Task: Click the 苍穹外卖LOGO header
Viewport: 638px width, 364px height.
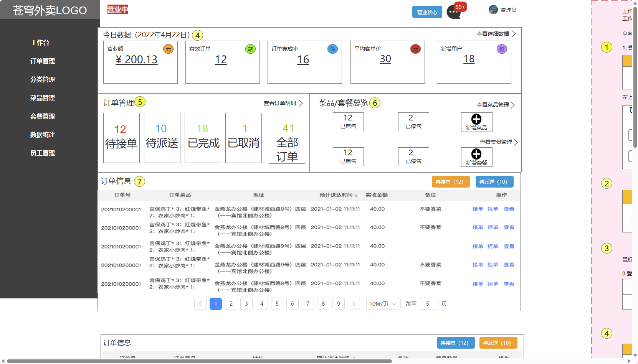Action: click(x=50, y=10)
